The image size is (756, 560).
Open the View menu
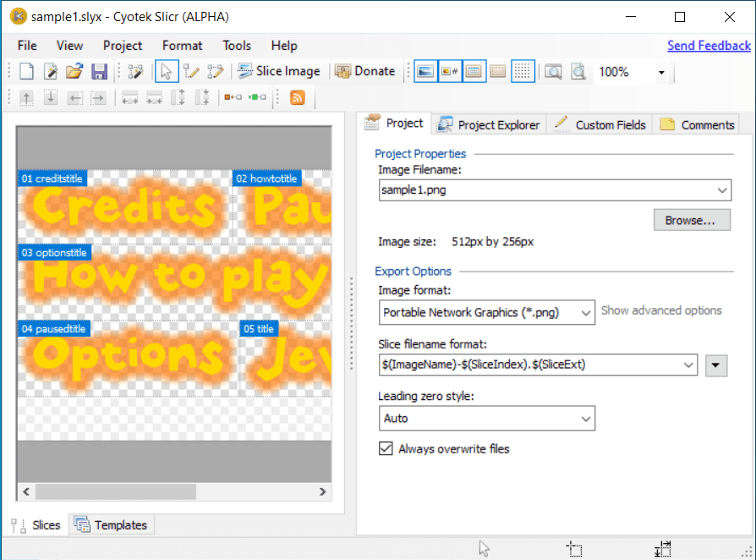(x=69, y=46)
